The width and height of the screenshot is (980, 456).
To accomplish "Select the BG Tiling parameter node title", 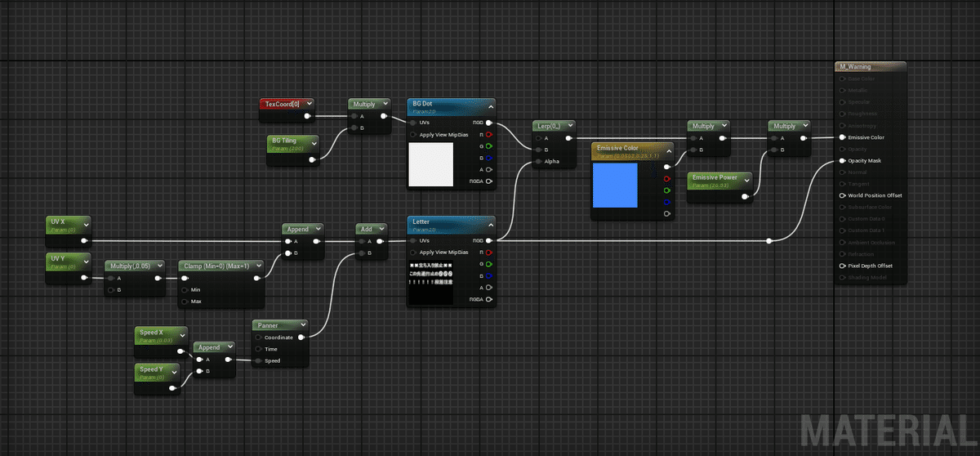I will (285, 141).
